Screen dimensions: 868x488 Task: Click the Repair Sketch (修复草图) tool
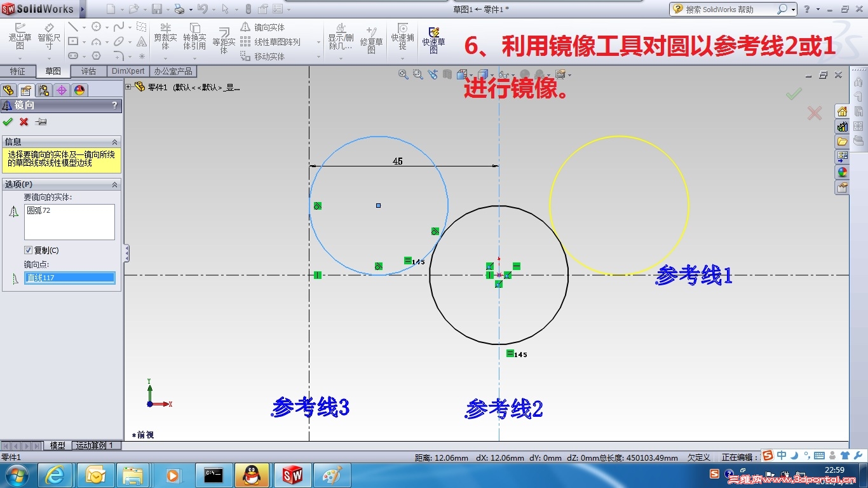pyautogui.click(x=372, y=39)
